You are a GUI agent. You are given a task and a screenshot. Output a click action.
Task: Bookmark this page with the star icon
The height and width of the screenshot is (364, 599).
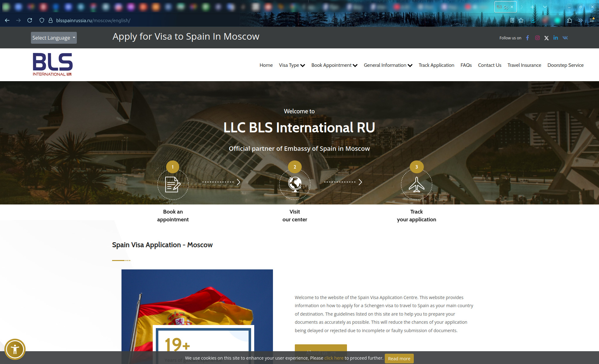pos(521,20)
